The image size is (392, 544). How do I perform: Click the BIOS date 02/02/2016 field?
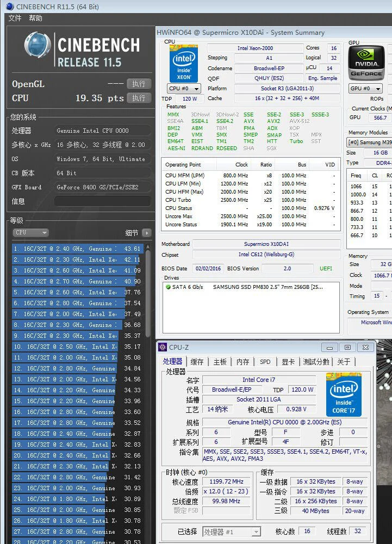[x=208, y=269]
